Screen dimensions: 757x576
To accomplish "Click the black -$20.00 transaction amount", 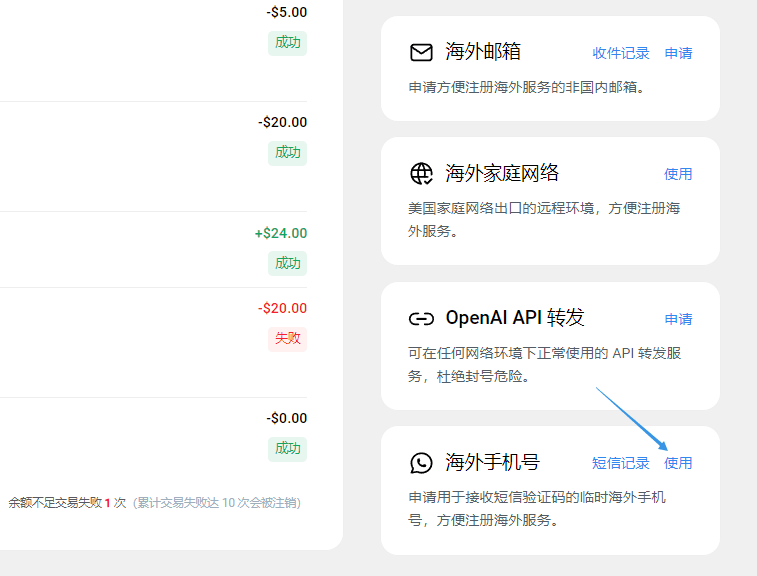I will tap(283, 122).
